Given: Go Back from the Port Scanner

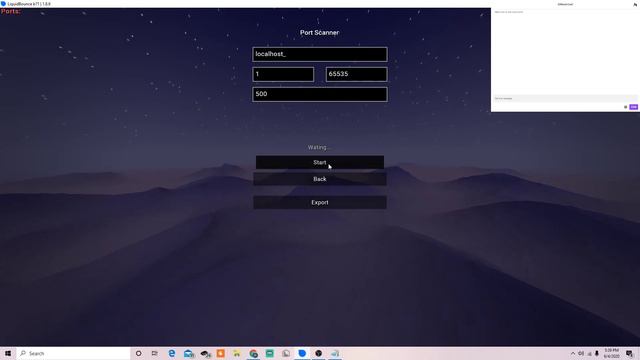Looking at the screenshot, I should point(320,179).
